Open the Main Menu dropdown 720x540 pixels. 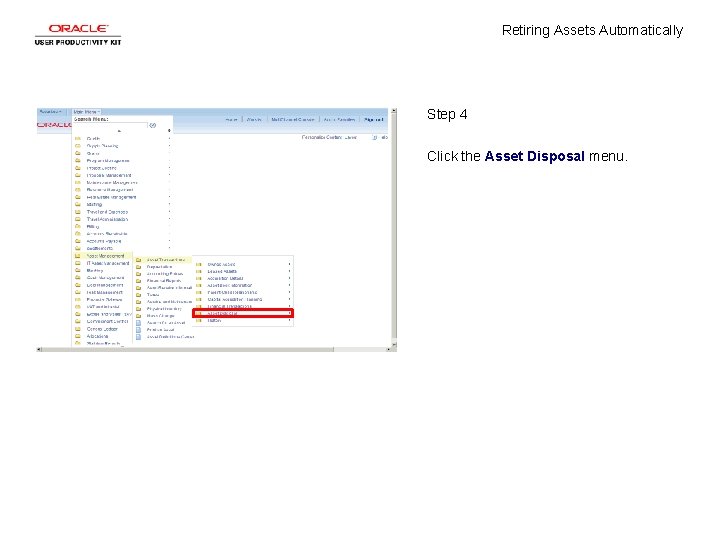[x=86, y=112]
